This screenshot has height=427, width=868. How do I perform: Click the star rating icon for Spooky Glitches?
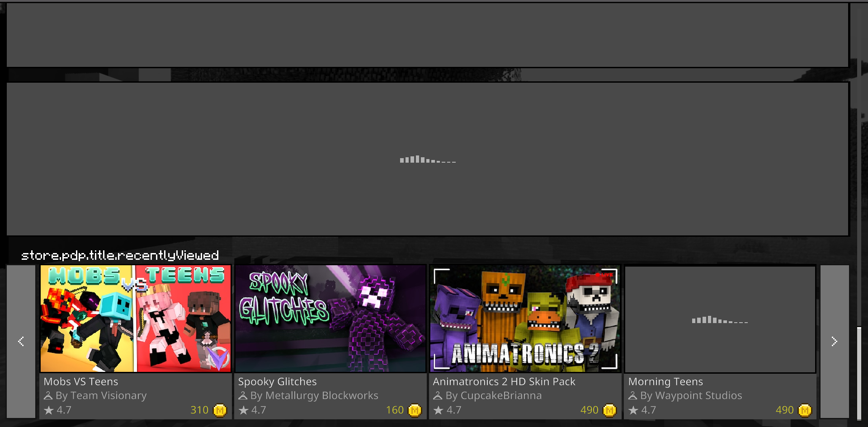pyautogui.click(x=244, y=410)
